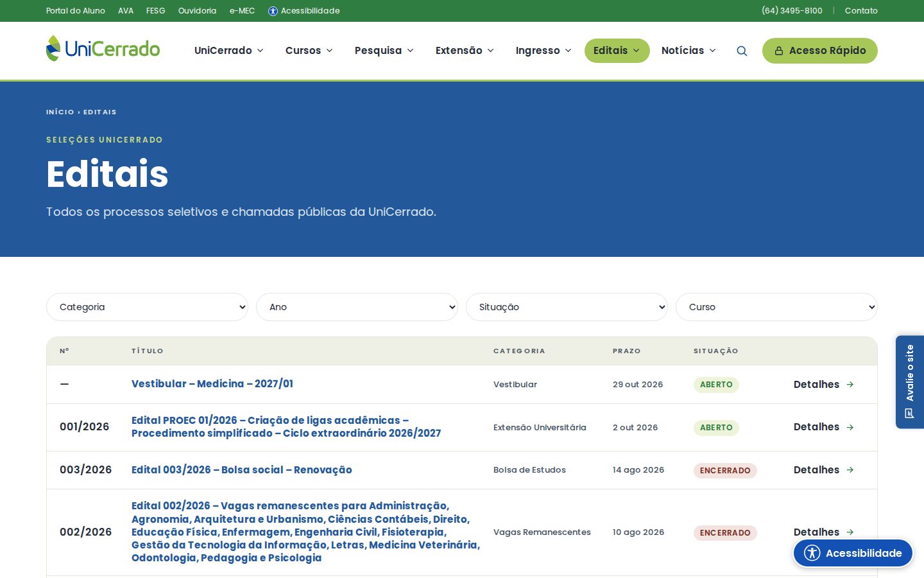This screenshot has width=924, height=578.
Task: Click the feedback icon on Avalie o site
Action: pyautogui.click(x=909, y=413)
